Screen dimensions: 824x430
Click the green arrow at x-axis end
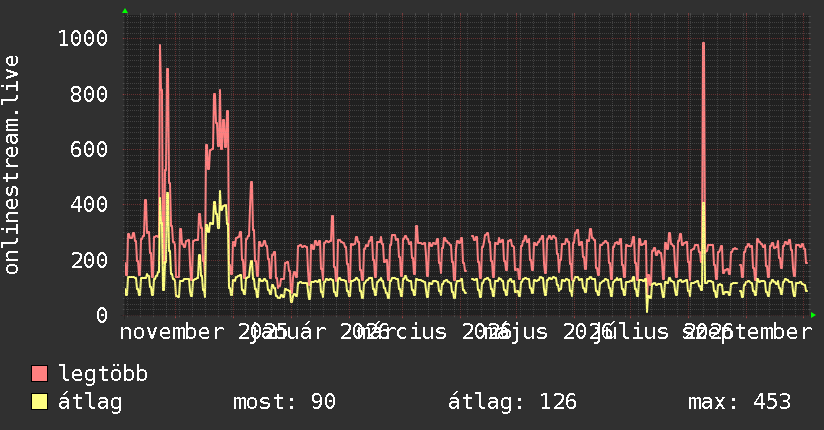[x=813, y=315]
